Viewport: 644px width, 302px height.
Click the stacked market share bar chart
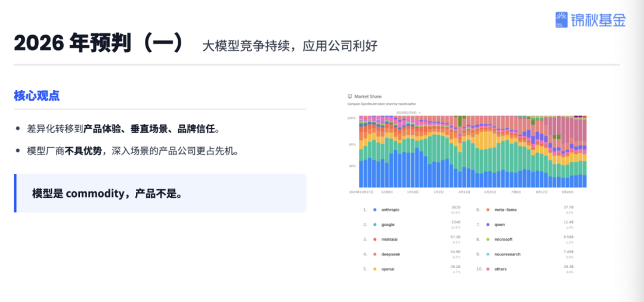(x=472, y=152)
